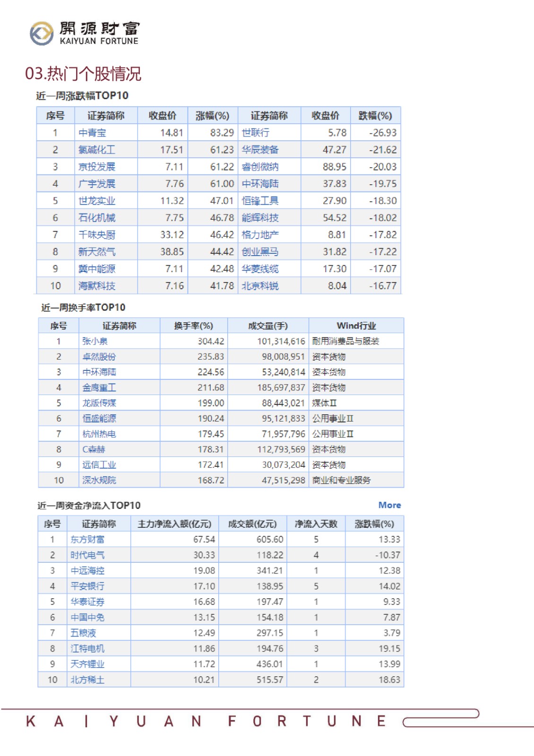The width and height of the screenshot is (534, 756).
Task: Click the 近一周资金净流入TOP10 section title
Action: 89,506
